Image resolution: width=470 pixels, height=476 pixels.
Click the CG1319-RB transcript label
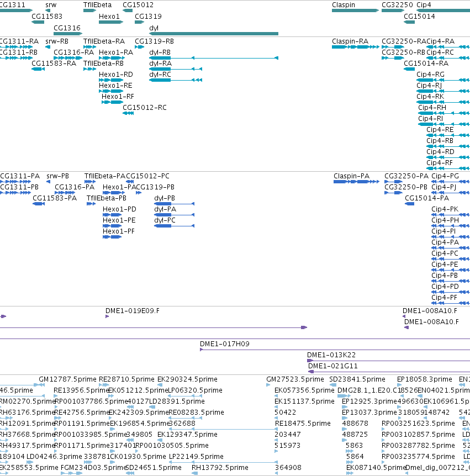click(x=154, y=41)
